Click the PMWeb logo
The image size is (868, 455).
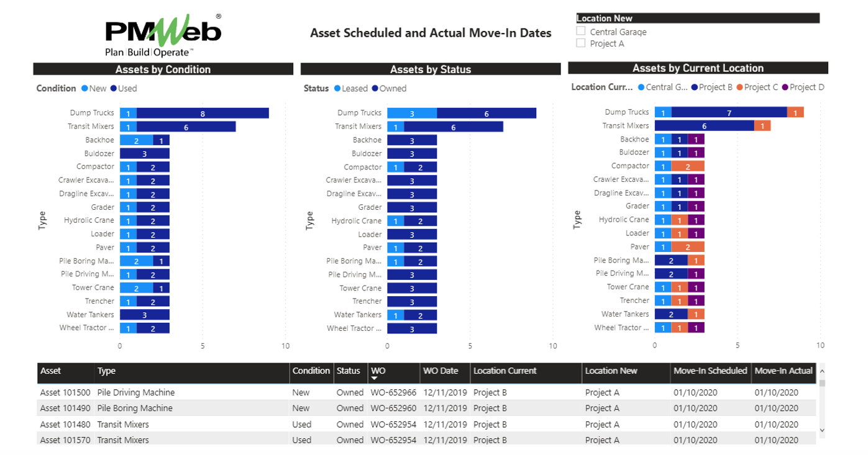point(162,33)
